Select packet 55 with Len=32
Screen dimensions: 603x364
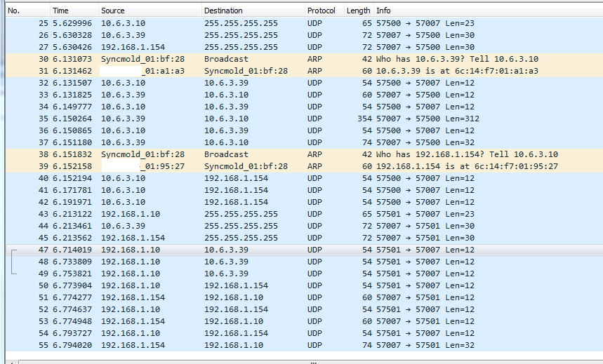pos(304,345)
